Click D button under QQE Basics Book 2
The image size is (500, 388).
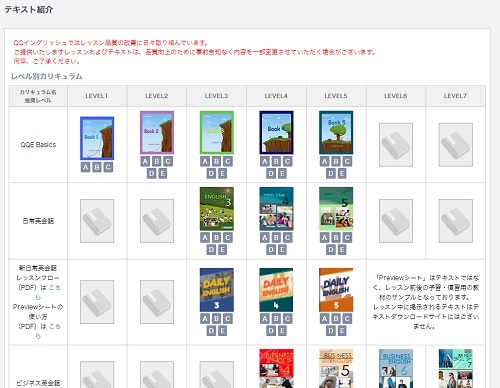pyautogui.click(x=151, y=173)
